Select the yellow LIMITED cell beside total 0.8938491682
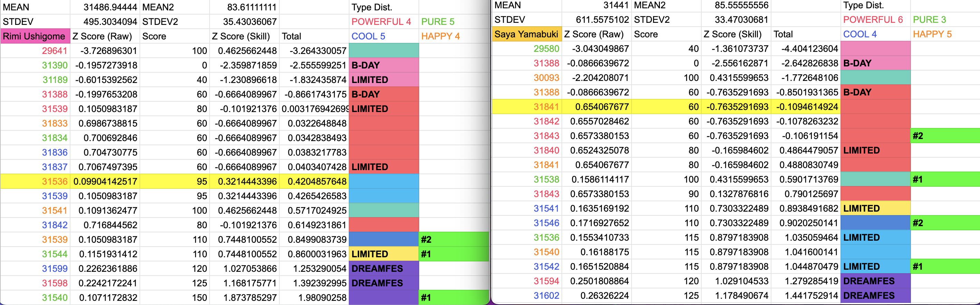This screenshot has height=305, width=980. click(x=875, y=208)
